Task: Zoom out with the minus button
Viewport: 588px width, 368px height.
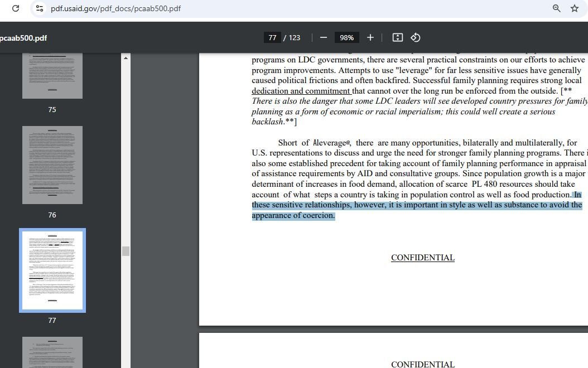Action: tap(323, 37)
